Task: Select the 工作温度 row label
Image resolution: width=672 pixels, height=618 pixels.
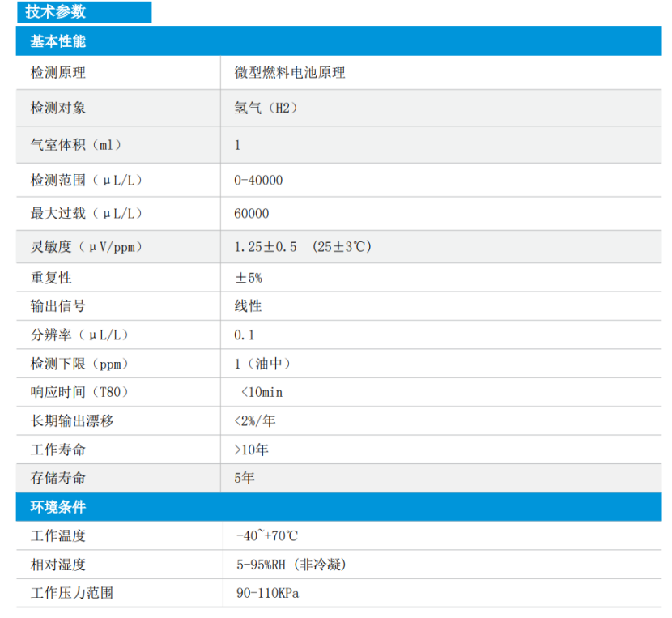Action: pyautogui.click(x=57, y=535)
